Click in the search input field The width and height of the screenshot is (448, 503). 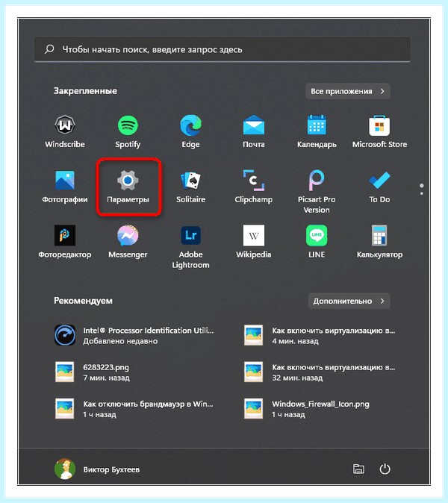[223, 49]
